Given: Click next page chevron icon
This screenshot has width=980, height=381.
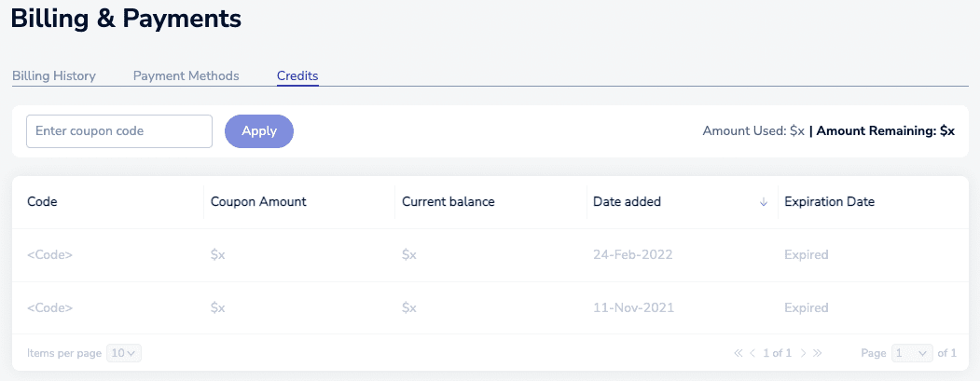Looking at the screenshot, I should (x=803, y=353).
